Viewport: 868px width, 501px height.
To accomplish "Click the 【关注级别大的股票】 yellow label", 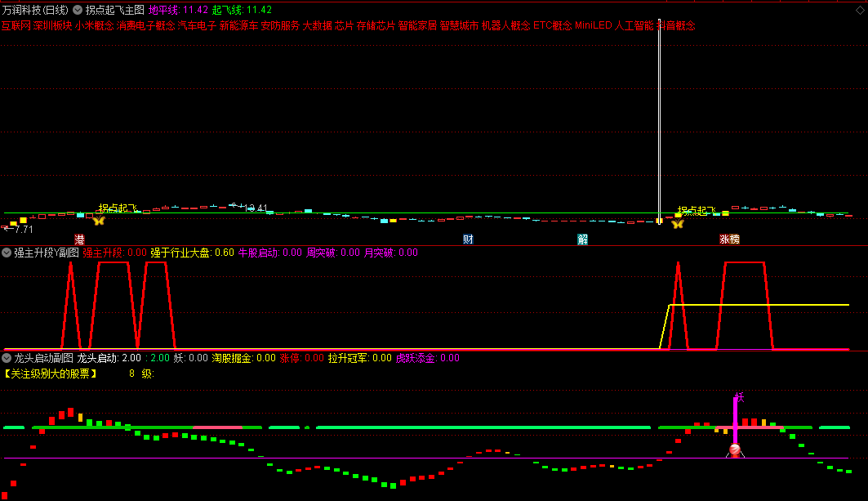I will (51, 374).
